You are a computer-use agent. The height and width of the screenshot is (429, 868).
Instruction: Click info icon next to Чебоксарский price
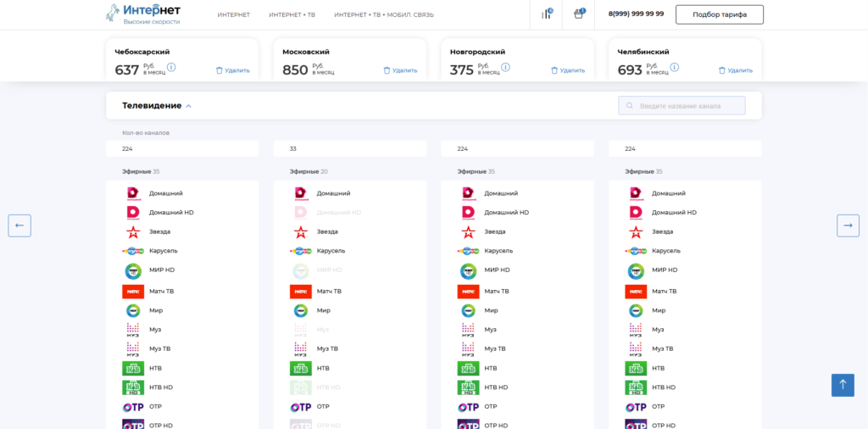point(171,67)
